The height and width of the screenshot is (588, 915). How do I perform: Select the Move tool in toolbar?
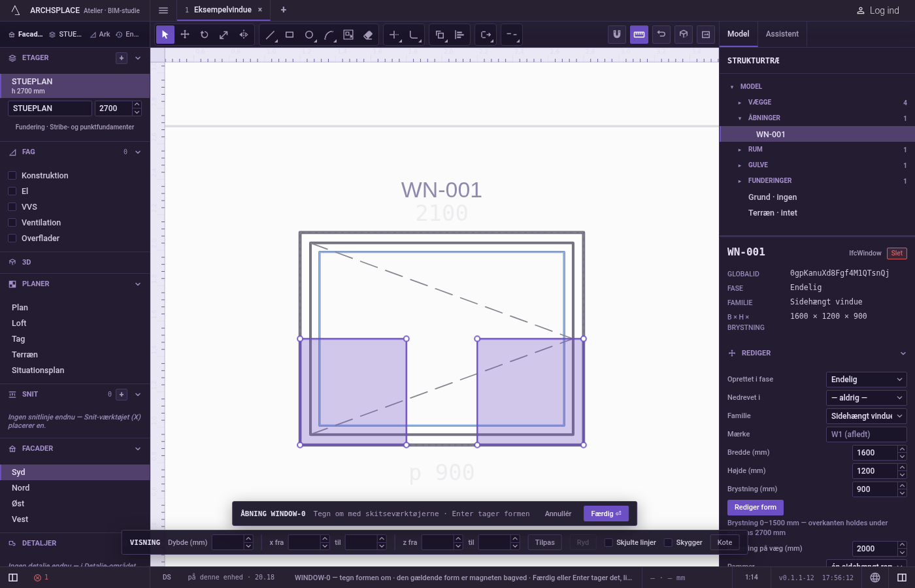point(185,35)
